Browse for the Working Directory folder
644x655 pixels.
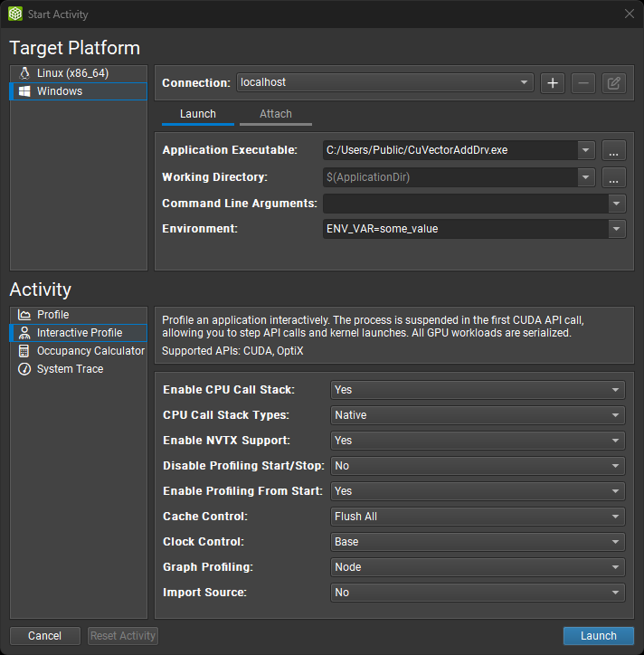coord(613,177)
